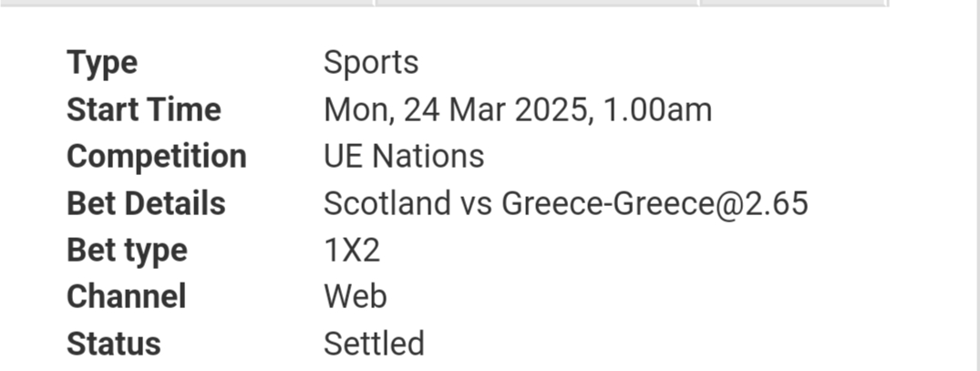Click the Competition label
Screen dimensions: 980x371
pos(156,156)
